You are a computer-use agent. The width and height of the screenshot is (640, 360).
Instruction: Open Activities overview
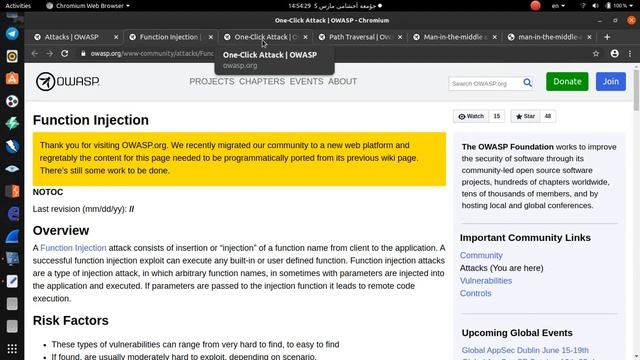click(x=18, y=6)
